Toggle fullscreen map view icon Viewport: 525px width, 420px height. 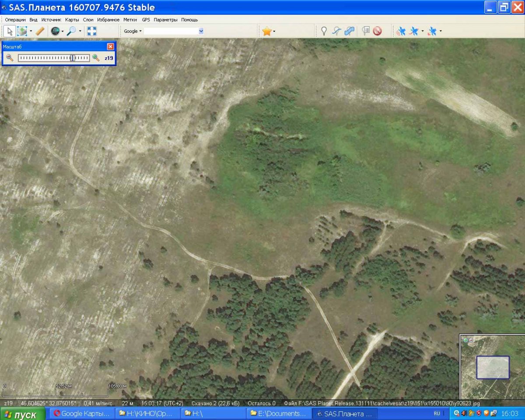(x=91, y=31)
